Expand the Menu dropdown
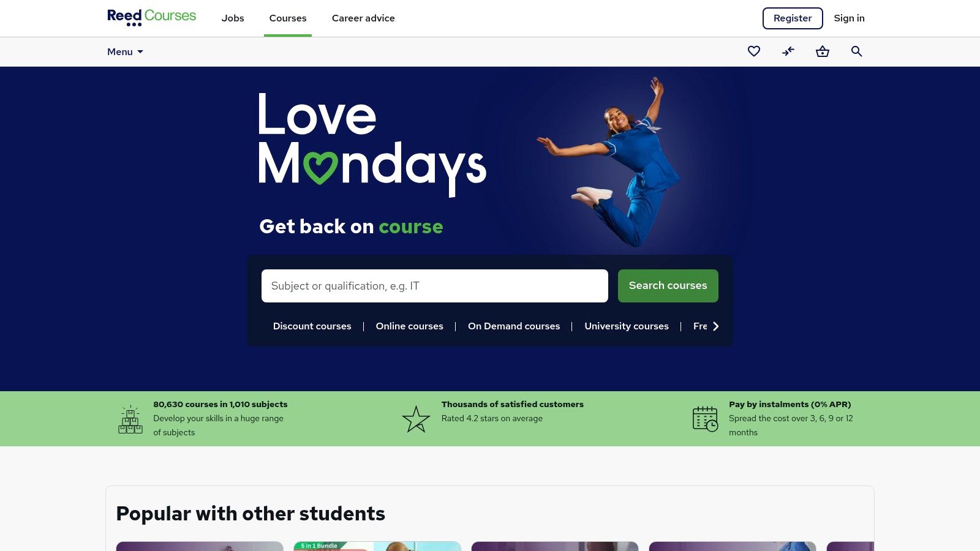 (125, 52)
